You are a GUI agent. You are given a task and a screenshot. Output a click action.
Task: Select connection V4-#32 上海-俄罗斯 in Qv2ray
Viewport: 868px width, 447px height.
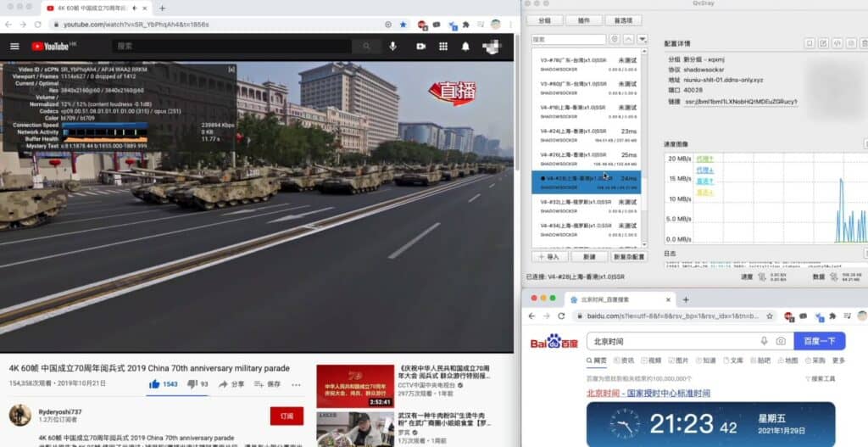point(587,206)
